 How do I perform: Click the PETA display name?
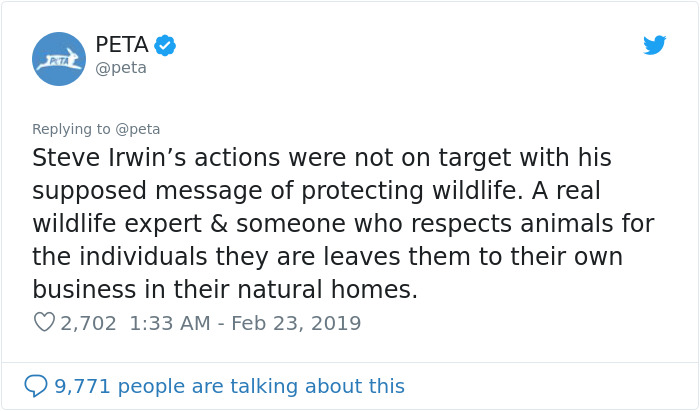(120, 44)
